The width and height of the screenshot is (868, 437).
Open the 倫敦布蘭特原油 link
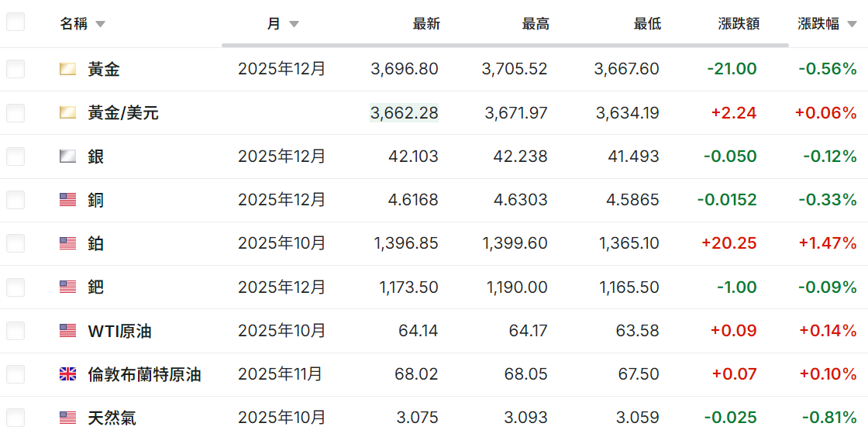pos(144,374)
